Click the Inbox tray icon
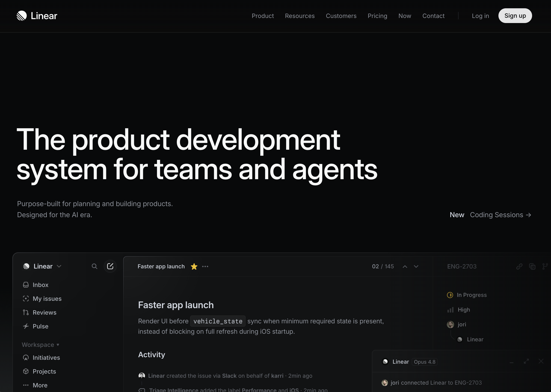551x392 pixels. [x=26, y=285]
